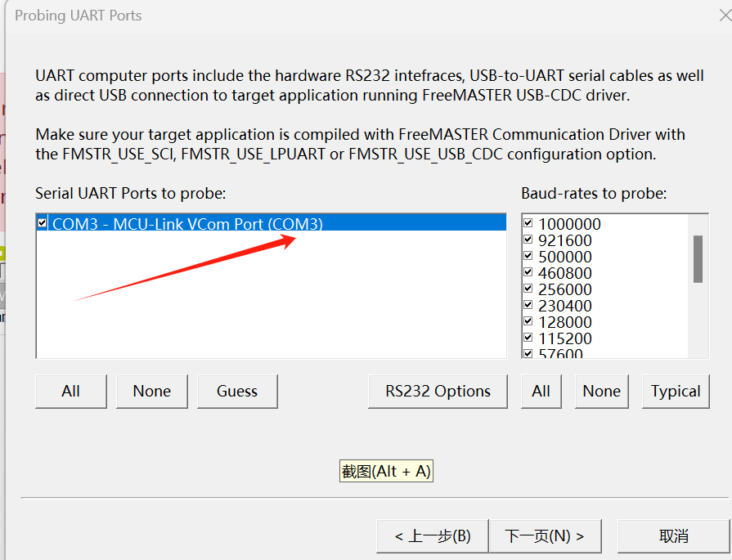Viewport: 732px width, 560px height.
Task: Go to next page with 下一页(N) button
Action: [545, 536]
